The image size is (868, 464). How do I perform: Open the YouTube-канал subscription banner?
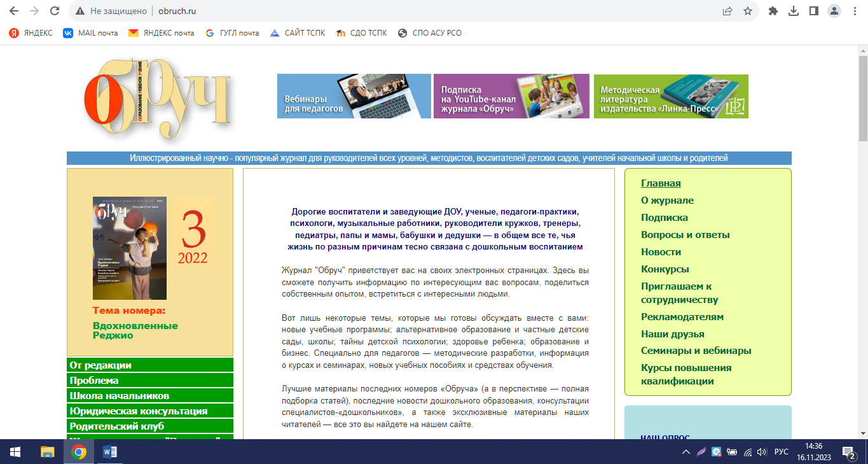point(511,96)
